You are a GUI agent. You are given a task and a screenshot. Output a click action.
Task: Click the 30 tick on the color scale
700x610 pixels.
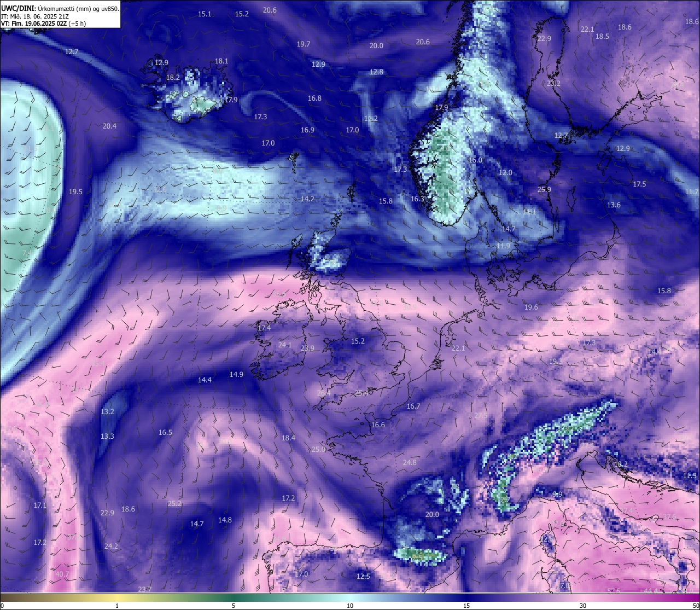click(x=583, y=605)
